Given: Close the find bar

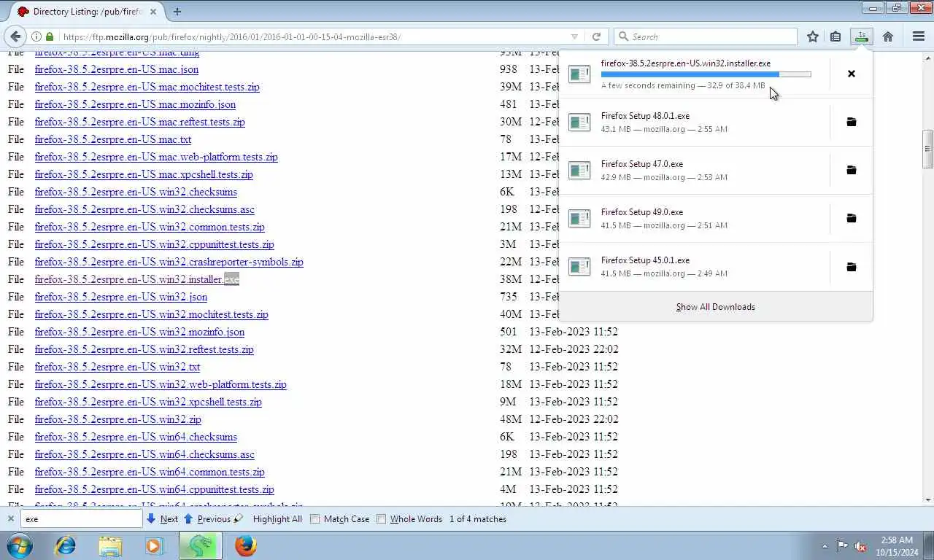Looking at the screenshot, I should coord(11,519).
